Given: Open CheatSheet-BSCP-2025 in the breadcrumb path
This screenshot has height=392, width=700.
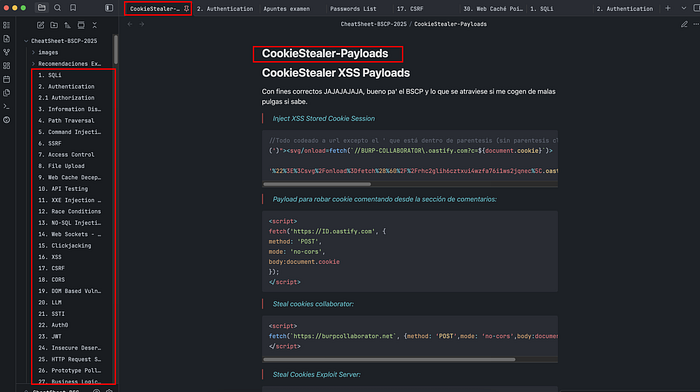Looking at the screenshot, I should pos(374,24).
